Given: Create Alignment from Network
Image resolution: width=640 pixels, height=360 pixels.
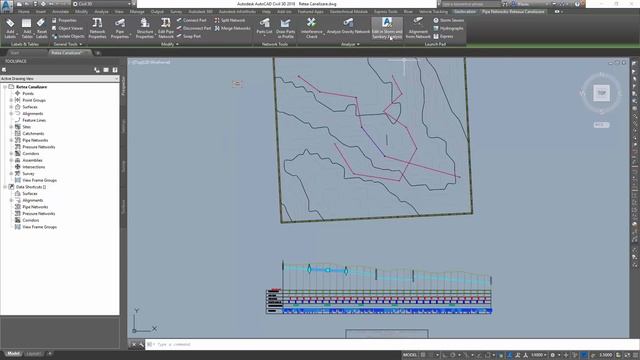Looking at the screenshot, I should (x=418, y=28).
